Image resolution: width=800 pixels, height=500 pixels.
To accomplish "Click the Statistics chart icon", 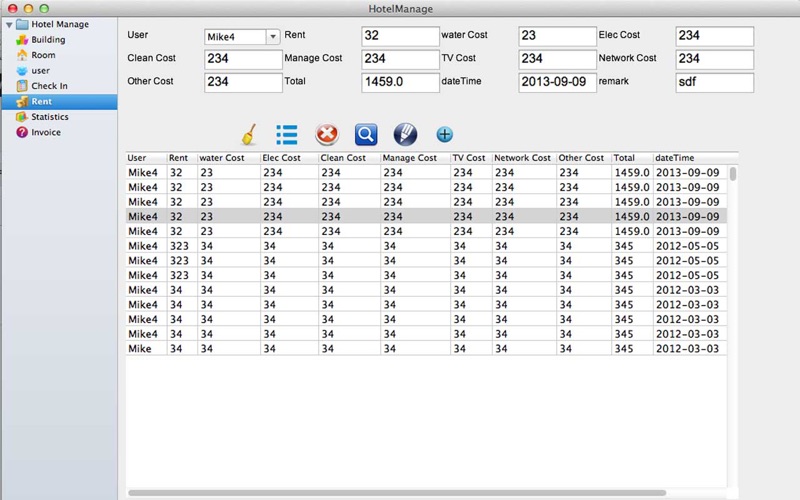I will [x=21, y=117].
